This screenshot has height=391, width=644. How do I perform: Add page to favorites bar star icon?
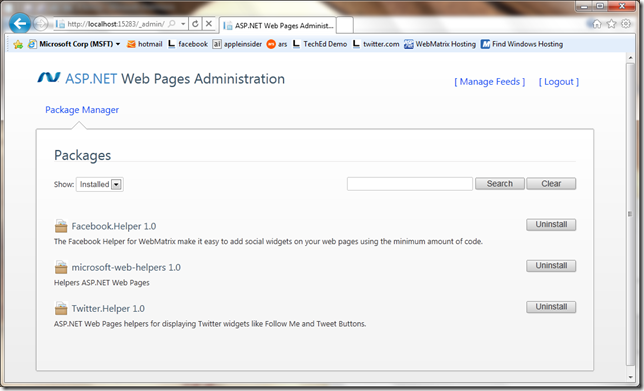point(18,44)
